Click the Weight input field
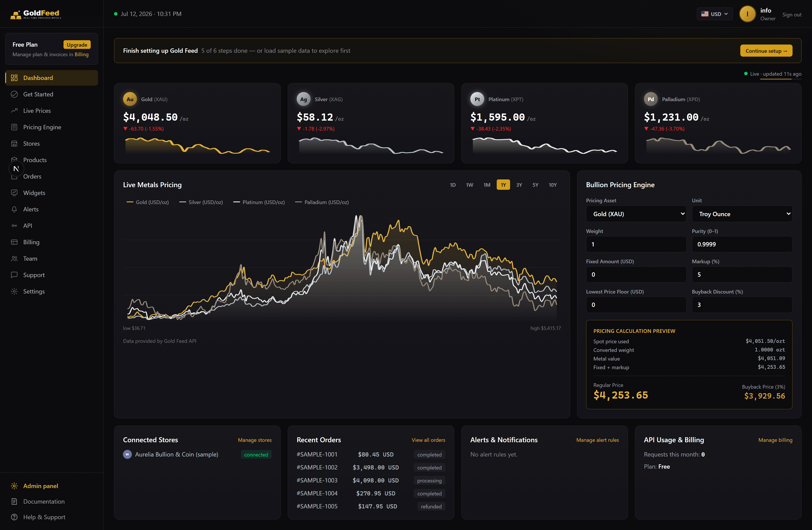812x530 pixels. point(636,244)
